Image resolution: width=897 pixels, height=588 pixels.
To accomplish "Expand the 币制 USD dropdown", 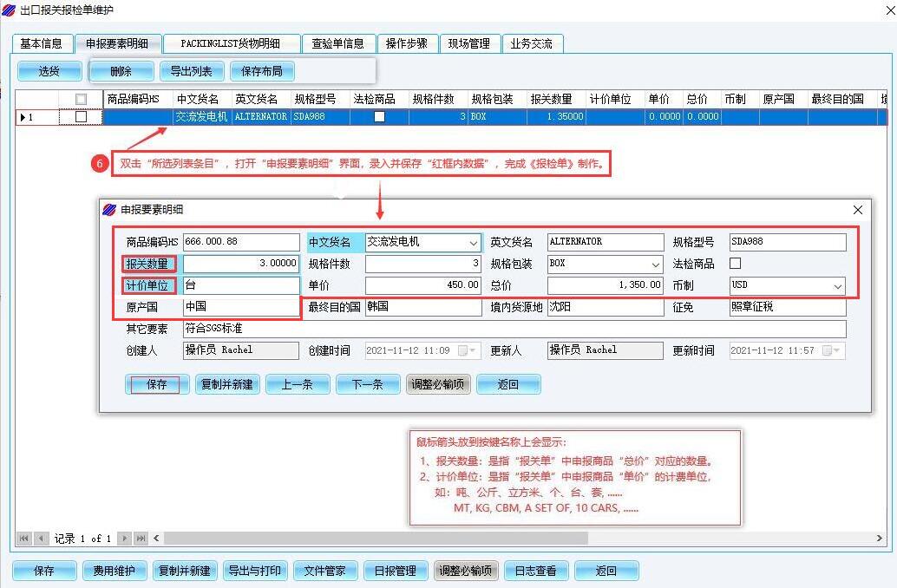I will [x=837, y=286].
